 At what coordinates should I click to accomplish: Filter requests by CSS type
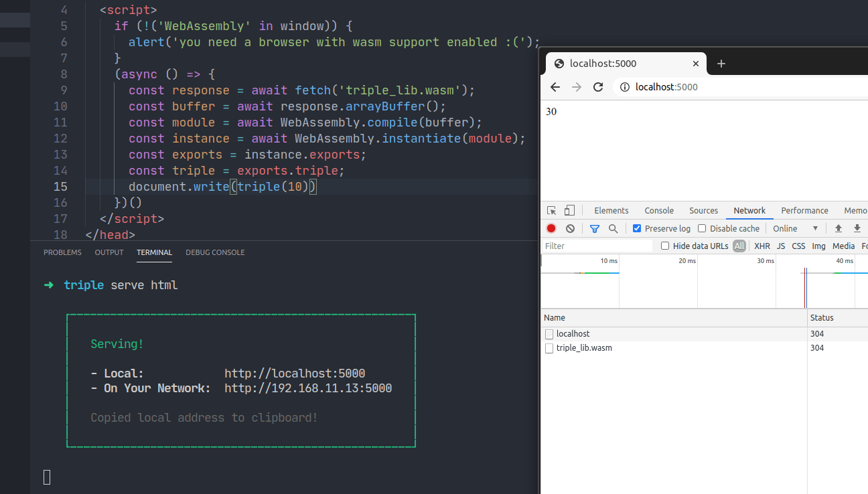798,246
